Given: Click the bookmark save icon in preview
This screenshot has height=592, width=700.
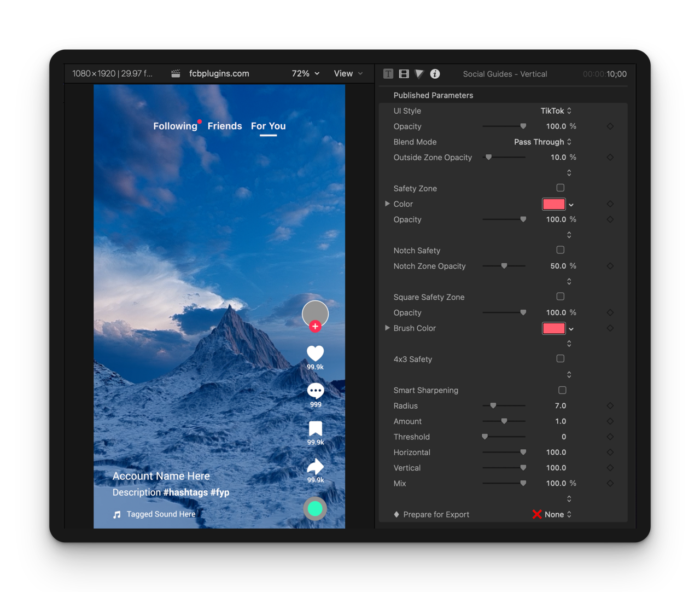Looking at the screenshot, I should (316, 429).
